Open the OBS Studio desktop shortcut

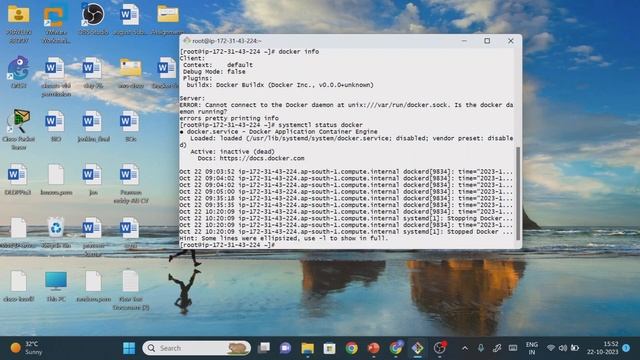coord(93,19)
